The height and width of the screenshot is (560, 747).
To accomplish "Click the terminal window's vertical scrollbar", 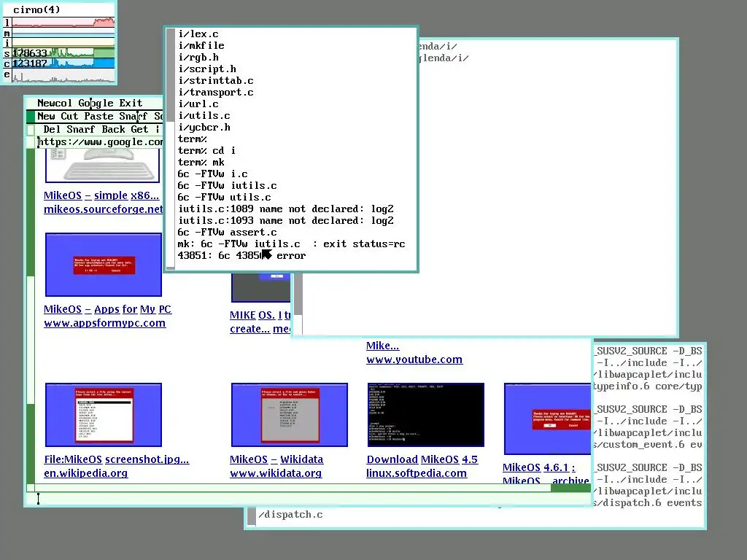I will coord(171,149).
